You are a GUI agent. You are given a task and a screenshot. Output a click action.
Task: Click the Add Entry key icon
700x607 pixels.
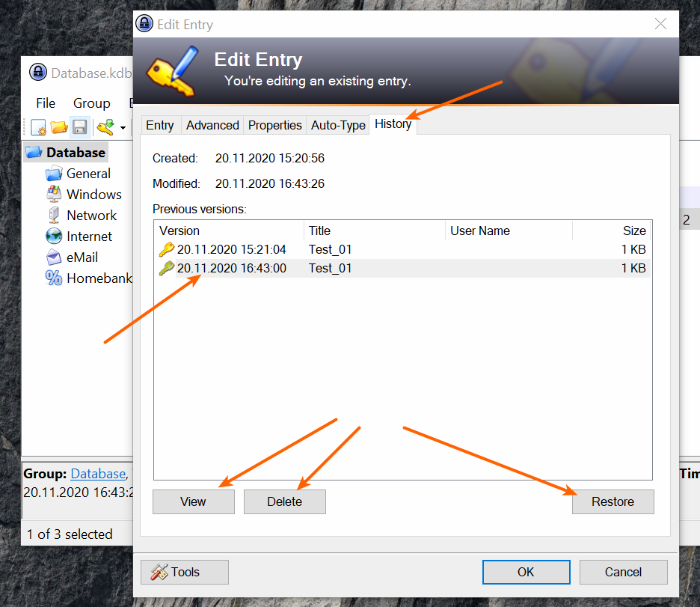[105, 127]
